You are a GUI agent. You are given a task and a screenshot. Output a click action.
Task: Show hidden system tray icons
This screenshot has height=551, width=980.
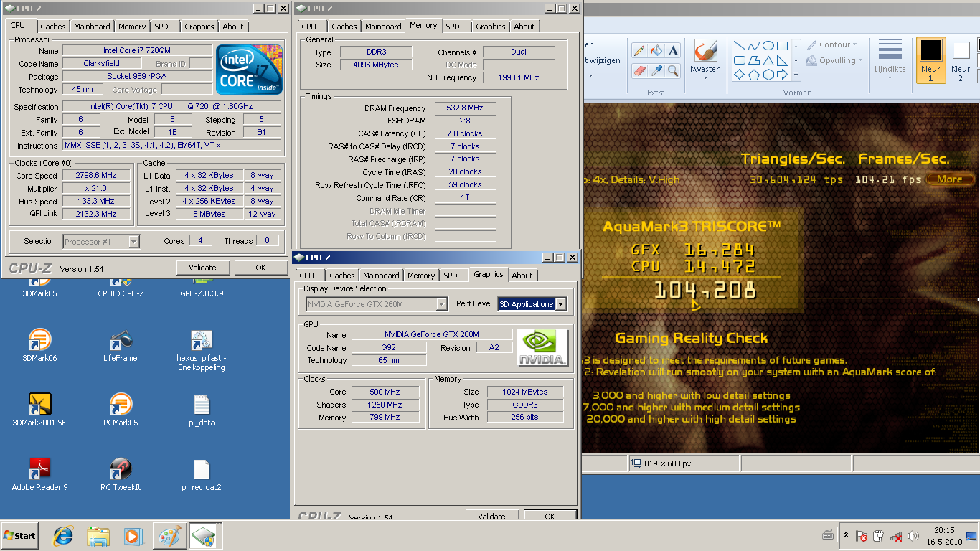846,536
